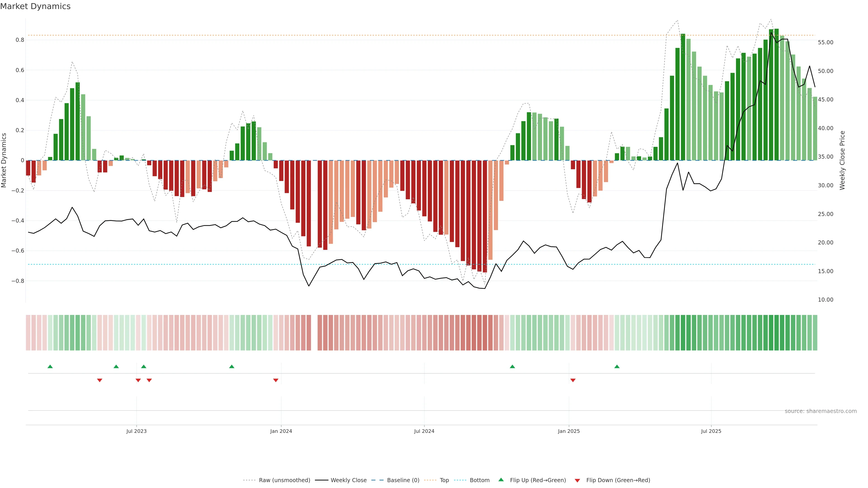Screen dimensions: 868x488
Task: Click the leftmost red flip-down marker
Action: 100,380
